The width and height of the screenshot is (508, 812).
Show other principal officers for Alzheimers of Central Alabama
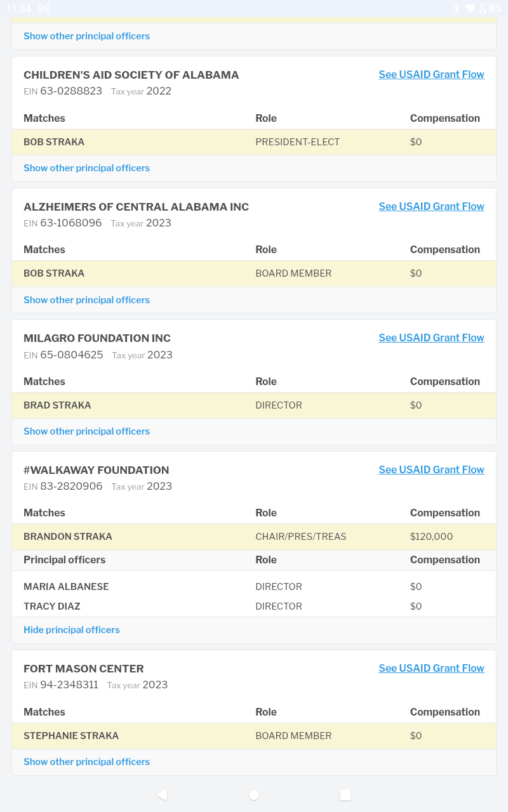(86, 300)
